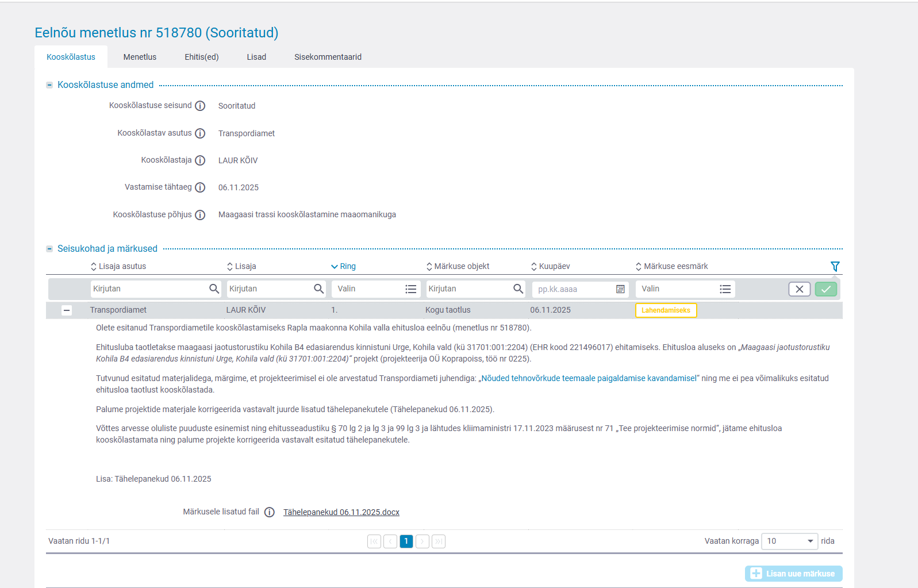Click Lisan uue märkuse button
The width and height of the screenshot is (918, 588).
pos(793,574)
